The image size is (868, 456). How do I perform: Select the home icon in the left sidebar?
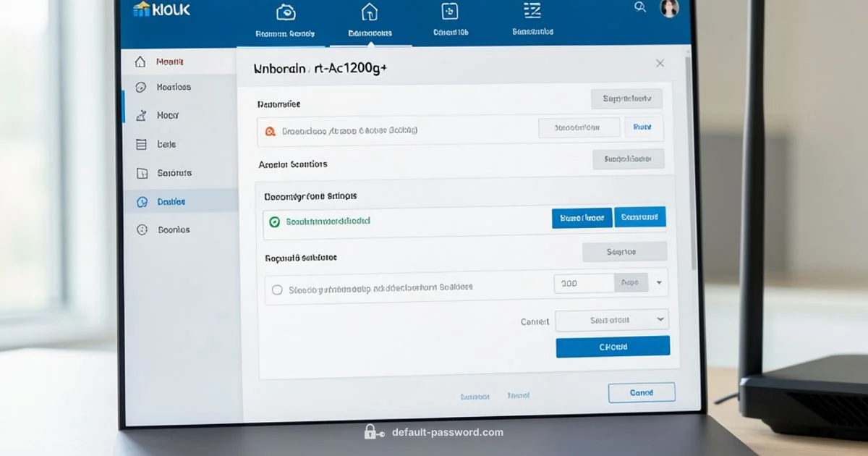click(x=141, y=62)
